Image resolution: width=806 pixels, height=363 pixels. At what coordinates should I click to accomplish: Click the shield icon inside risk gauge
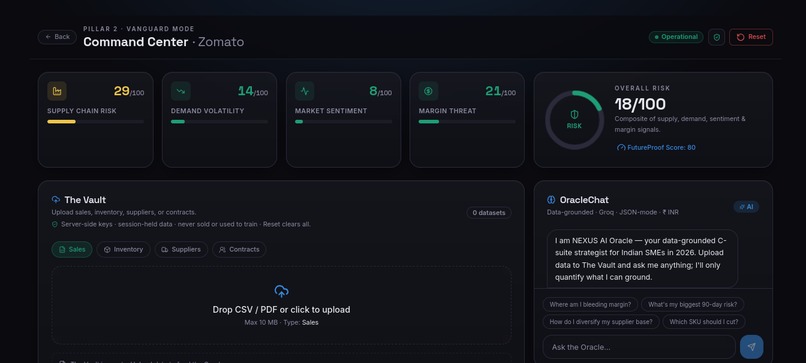[x=574, y=114]
